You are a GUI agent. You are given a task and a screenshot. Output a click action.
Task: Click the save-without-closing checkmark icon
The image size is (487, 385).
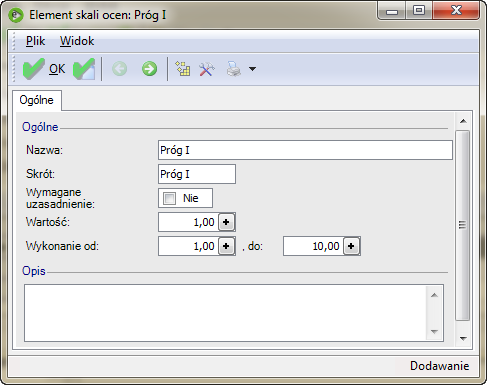coord(84,69)
